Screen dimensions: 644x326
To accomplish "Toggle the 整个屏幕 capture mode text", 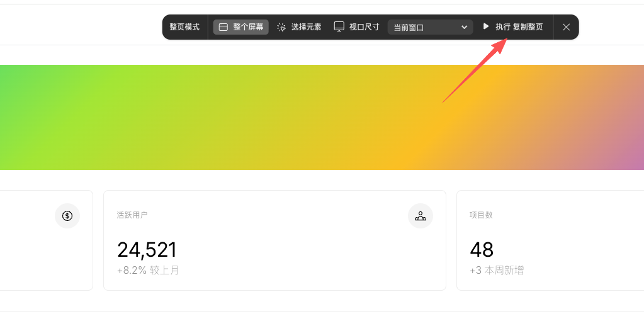I will [x=248, y=27].
